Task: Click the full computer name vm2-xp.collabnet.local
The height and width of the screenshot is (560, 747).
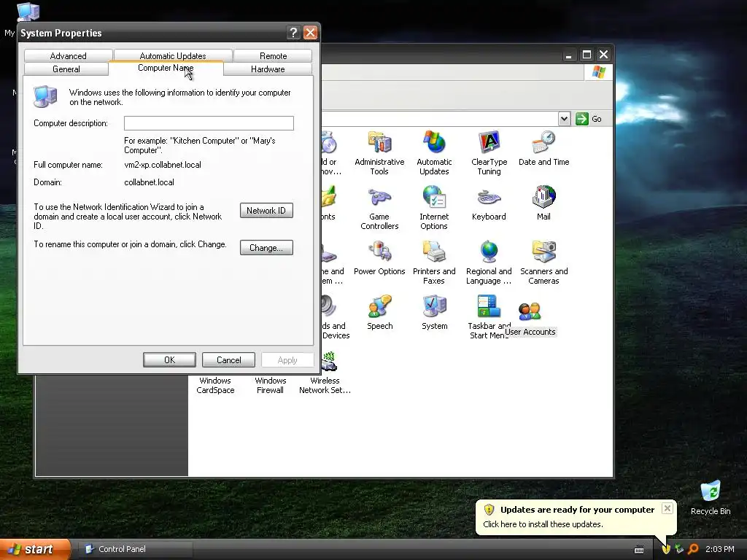Action: [x=163, y=165]
